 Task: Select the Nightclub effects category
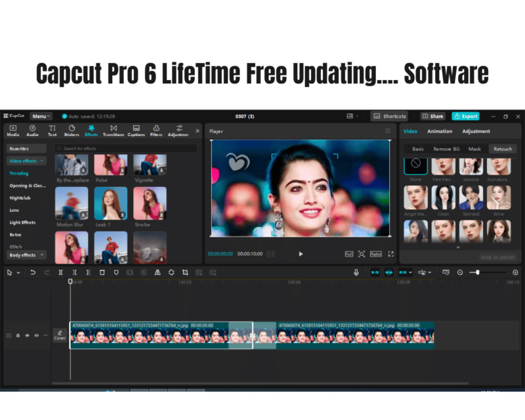coord(20,198)
